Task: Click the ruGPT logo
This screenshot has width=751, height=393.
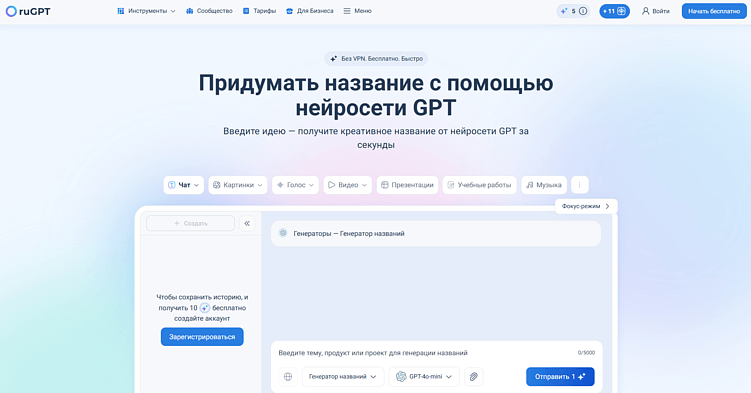Action: point(28,11)
